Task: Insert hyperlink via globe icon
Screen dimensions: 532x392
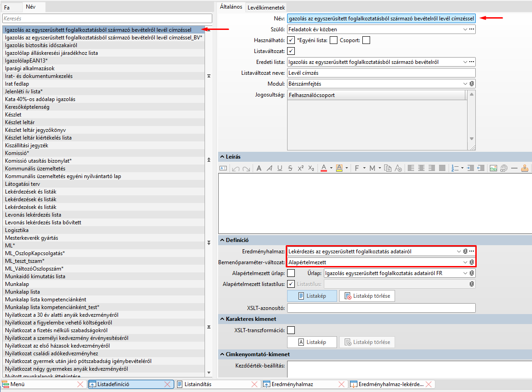Action: pyautogui.click(x=504, y=168)
